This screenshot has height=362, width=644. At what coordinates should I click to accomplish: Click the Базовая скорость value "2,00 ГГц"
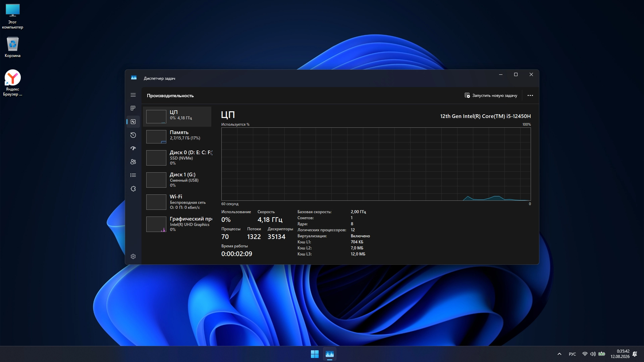pos(358,212)
